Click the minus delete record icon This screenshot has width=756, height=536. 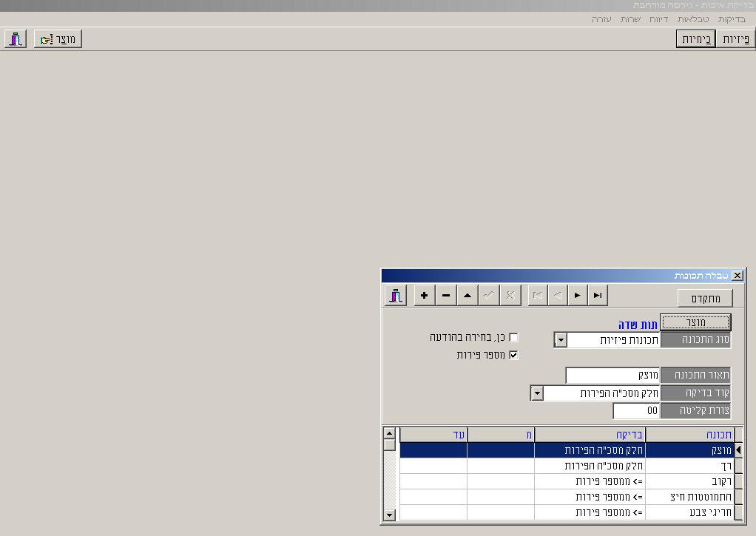(446, 296)
